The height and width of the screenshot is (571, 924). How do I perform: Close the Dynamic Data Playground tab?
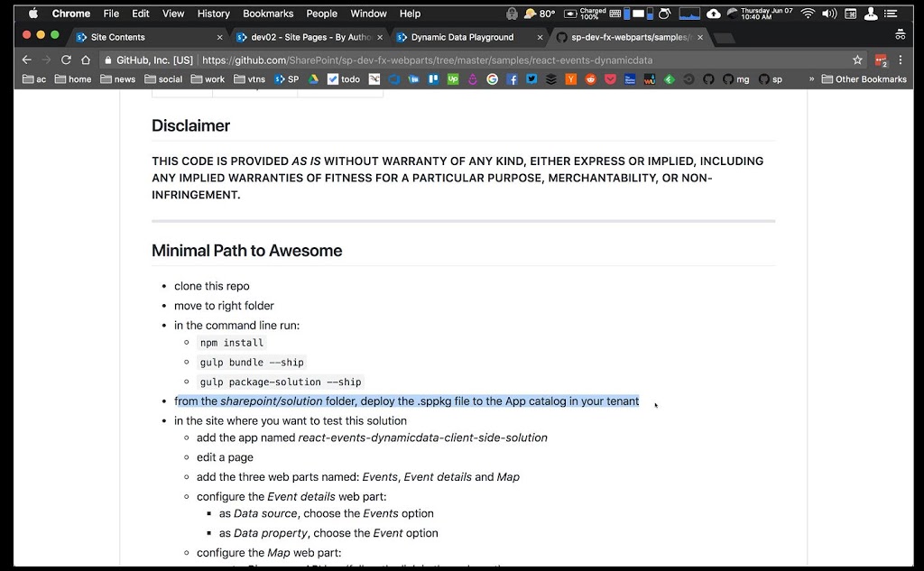[x=540, y=37]
